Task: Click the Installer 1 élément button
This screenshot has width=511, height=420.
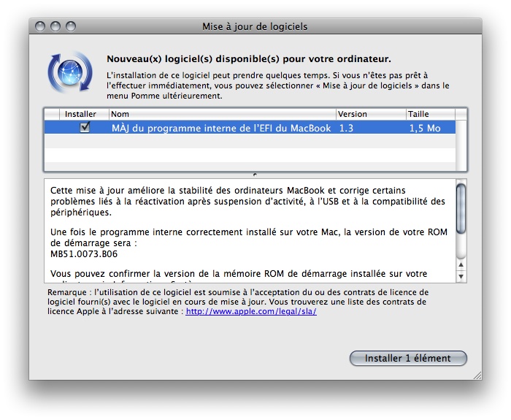Action: [408, 358]
